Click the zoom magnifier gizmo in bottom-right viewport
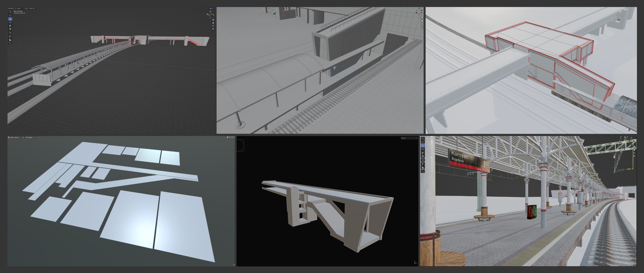Image resolution: width=644 pixels, height=273 pixels. pos(634,147)
